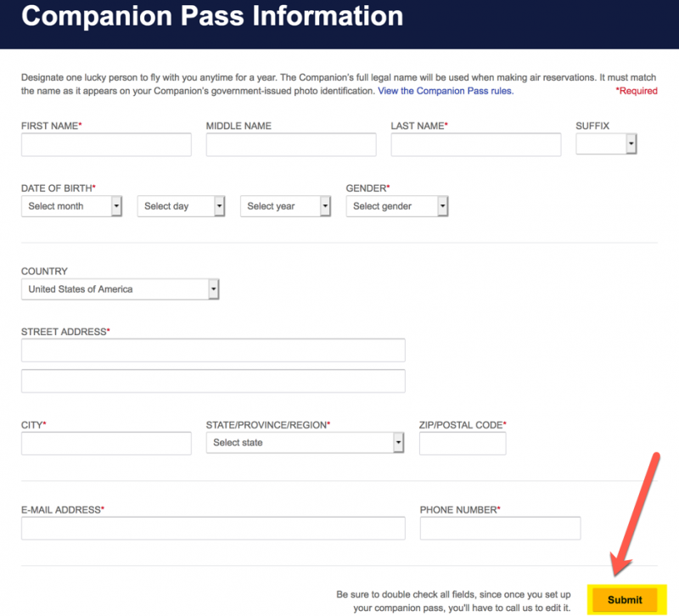Click the COUNTRY dropdown arrow icon

click(213, 288)
